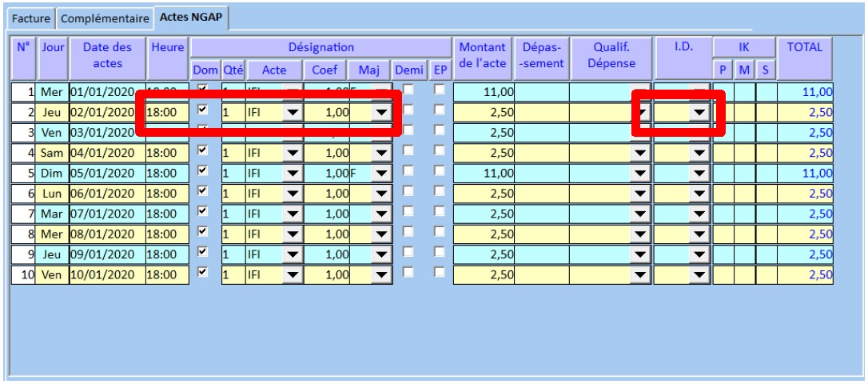Viewport: 868px width, 384px height.
Task: Enable Demi checkbox in row 7 (Mar)
Action: pyautogui.click(x=408, y=211)
